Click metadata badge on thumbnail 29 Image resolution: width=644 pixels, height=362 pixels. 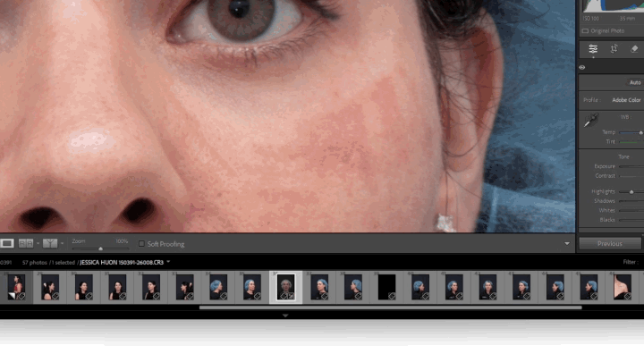[55, 296]
